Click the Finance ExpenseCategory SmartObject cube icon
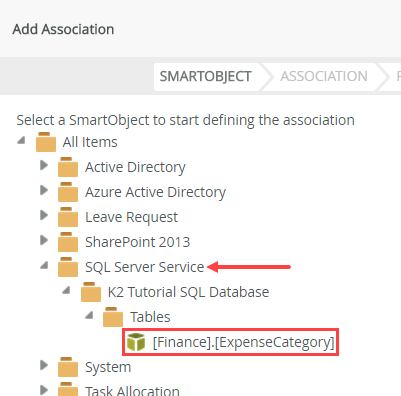Image resolution: width=401 pixels, height=396 pixels. pos(136,342)
